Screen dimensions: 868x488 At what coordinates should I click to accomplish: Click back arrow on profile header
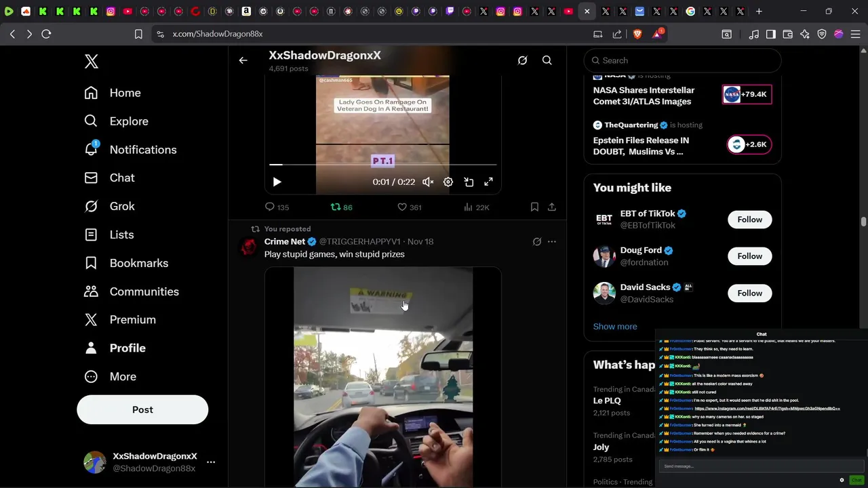[x=243, y=60]
